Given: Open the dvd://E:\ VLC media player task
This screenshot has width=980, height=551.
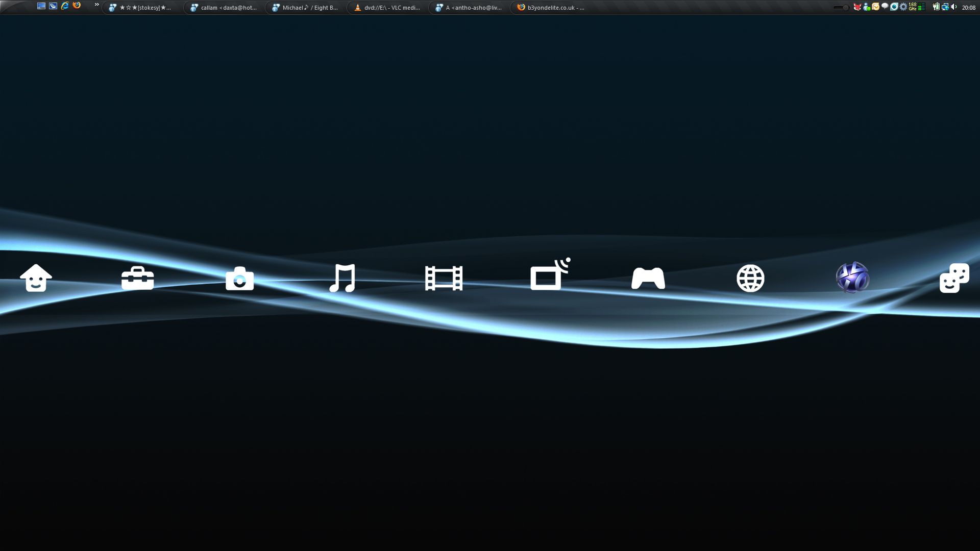Looking at the screenshot, I should coord(386,8).
